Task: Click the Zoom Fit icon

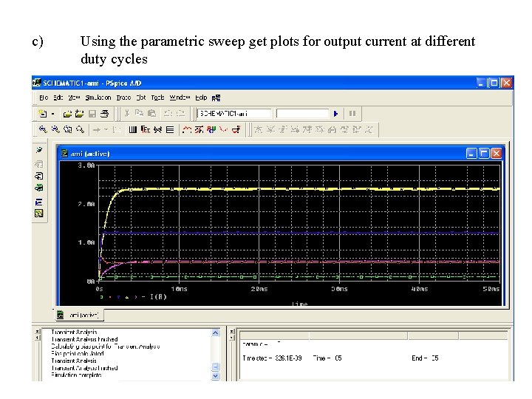Action: 80,129
